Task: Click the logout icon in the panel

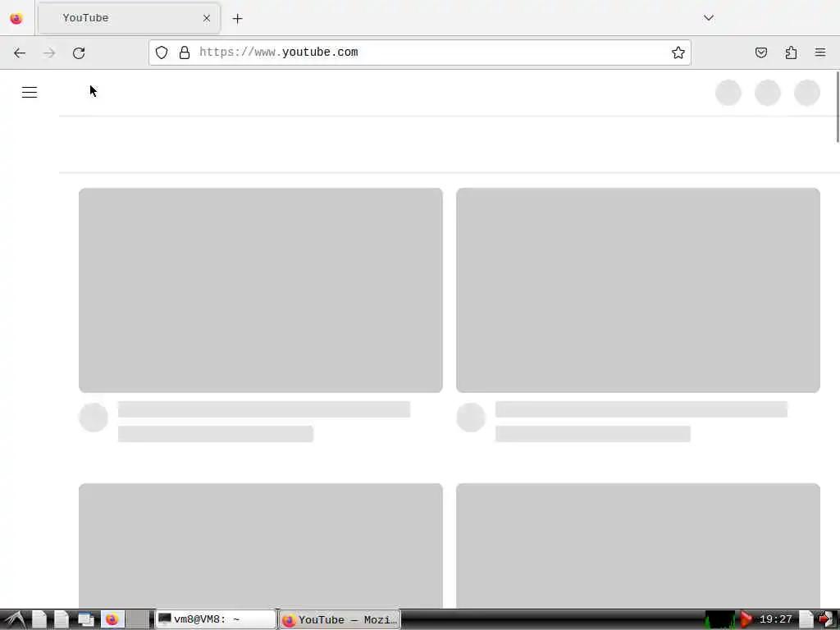Action: coord(828,620)
